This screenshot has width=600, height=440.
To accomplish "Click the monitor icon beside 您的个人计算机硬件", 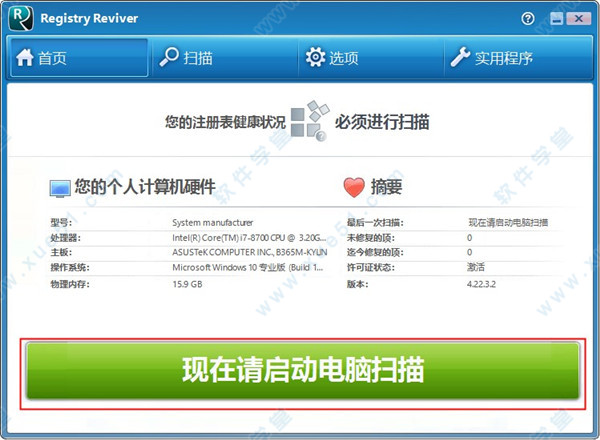I will (x=61, y=187).
